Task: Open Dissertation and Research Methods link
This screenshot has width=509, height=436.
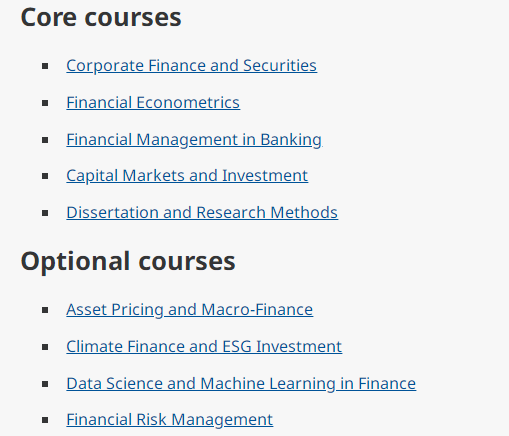Action: point(202,213)
